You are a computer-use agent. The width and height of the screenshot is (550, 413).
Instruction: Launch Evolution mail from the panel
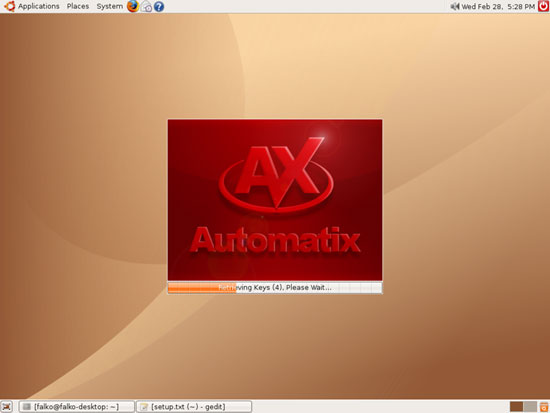146,7
